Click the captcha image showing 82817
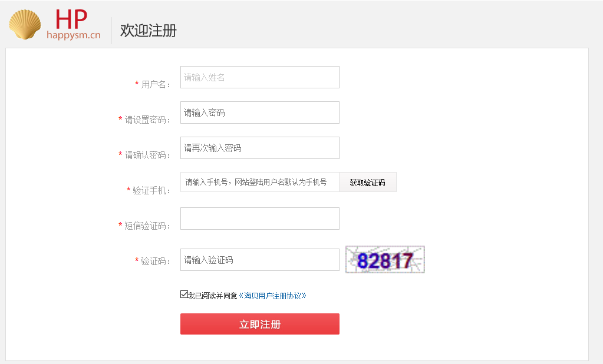The image size is (603, 364). [384, 259]
